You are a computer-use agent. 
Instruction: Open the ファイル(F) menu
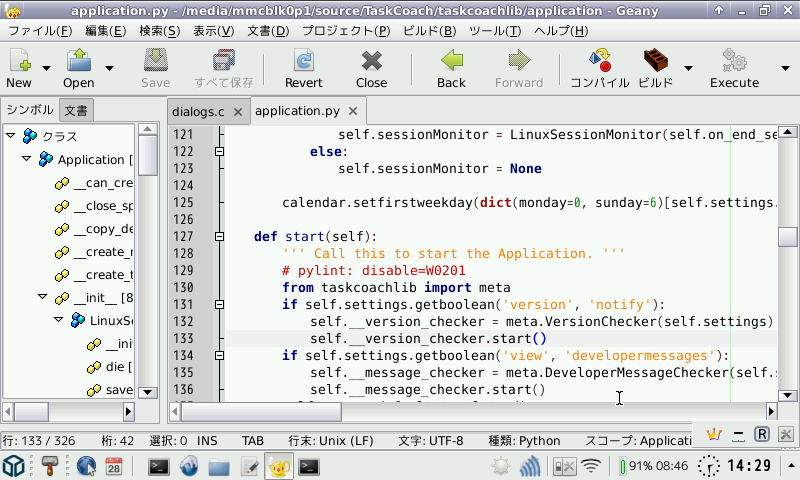[x=40, y=31]
